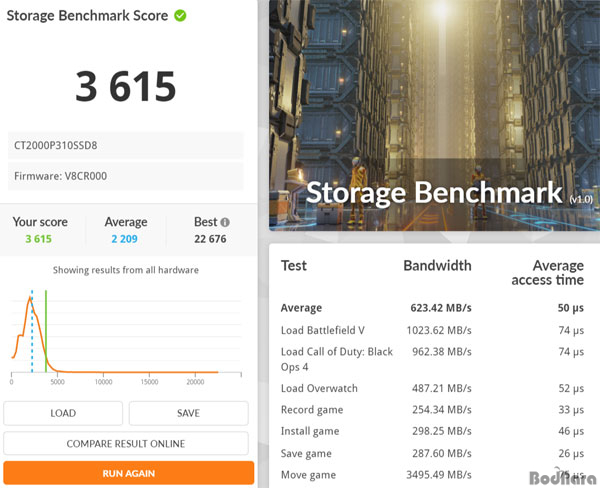Click the Storage Benchmark banner image

434,115
